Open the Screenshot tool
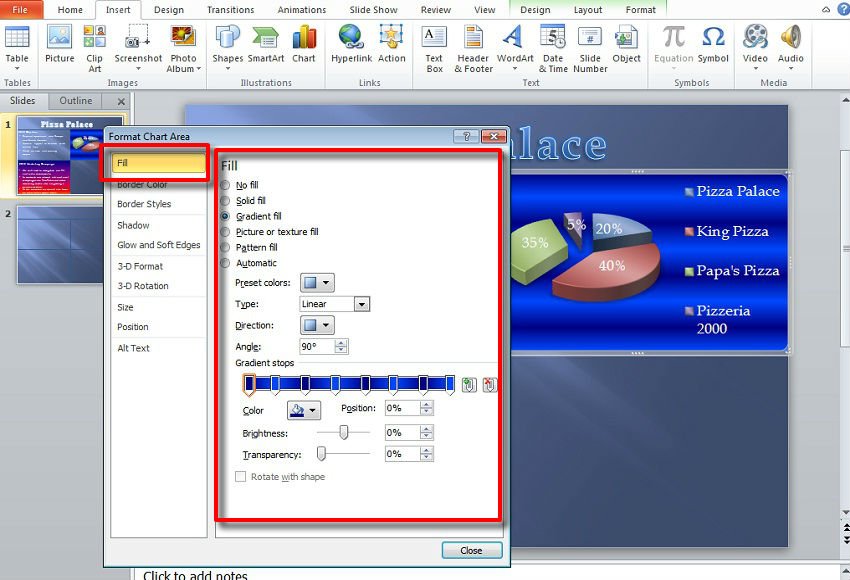 (138, 48)
